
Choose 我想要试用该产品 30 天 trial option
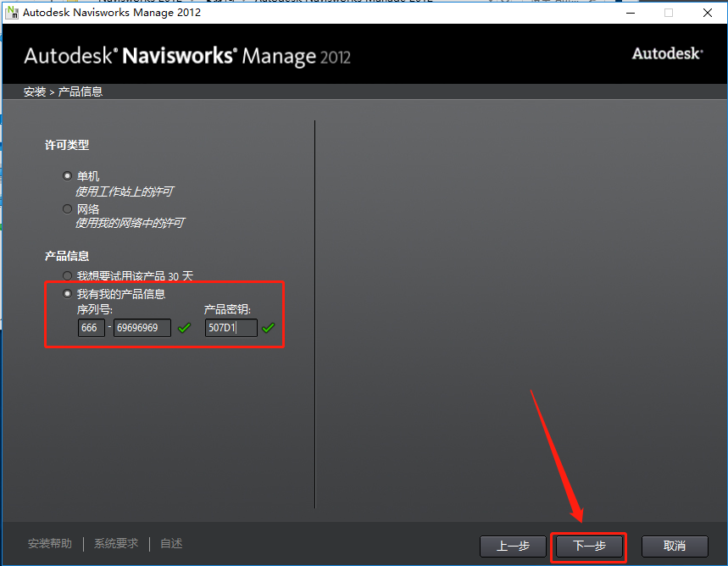(67, 276)
